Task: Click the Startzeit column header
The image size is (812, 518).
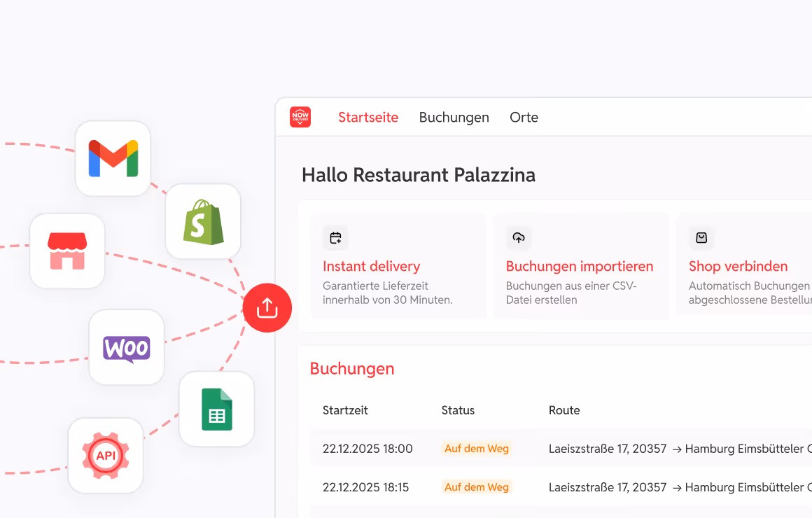Action: (x=345, y=410)
